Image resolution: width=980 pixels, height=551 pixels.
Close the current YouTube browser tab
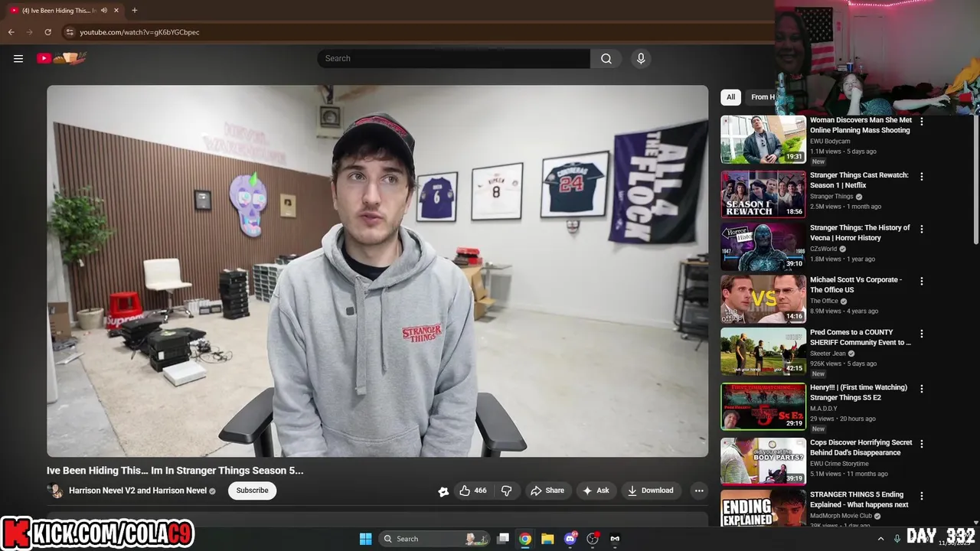click(x=116, y=10)
